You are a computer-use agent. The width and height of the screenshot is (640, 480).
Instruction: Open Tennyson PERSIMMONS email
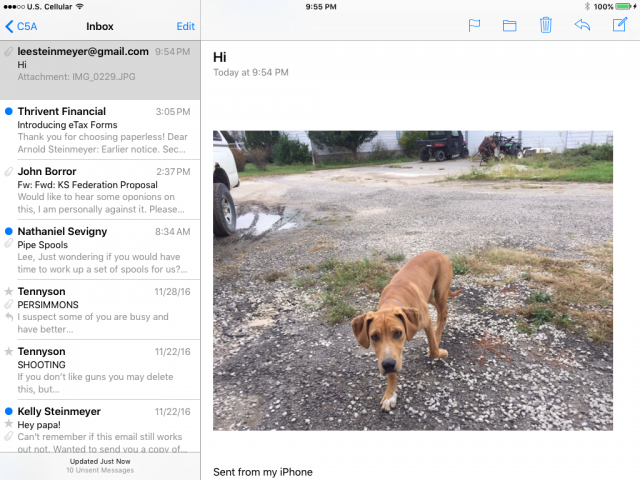(x=100, y=310)
